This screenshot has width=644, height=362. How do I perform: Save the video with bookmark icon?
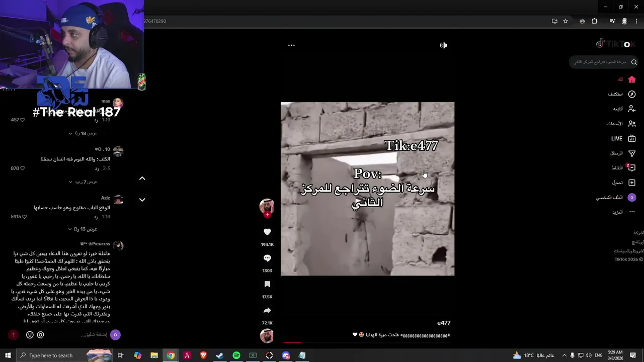click(x=267, y=284)
